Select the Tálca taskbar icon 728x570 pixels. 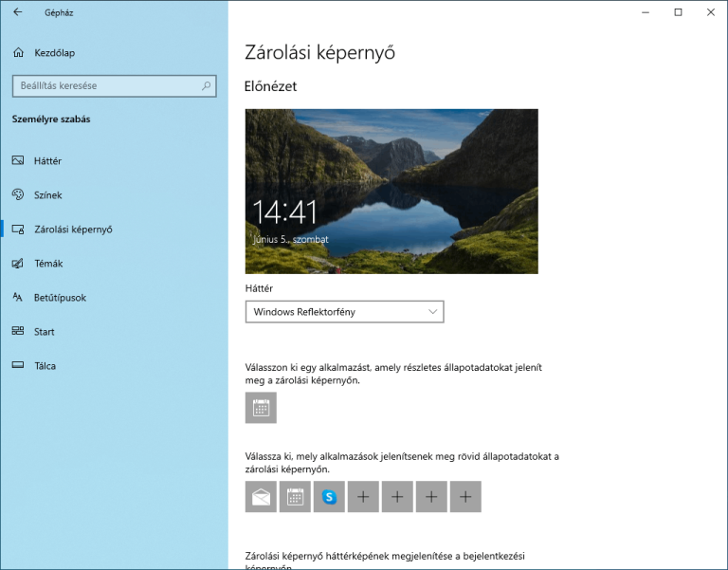pyautogui.click(x=18, y=365)
